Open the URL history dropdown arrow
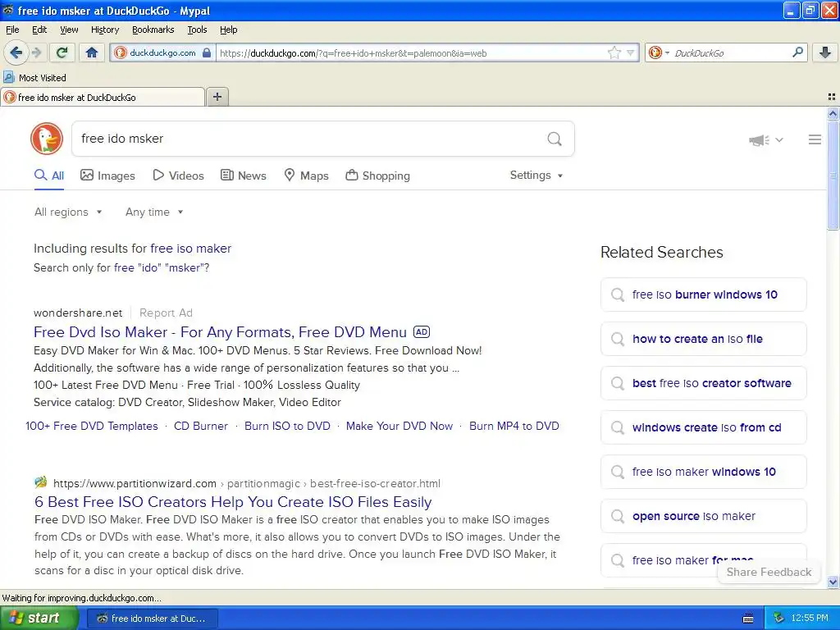Viewport: 840px width, 630px height. tap(631, 52)
